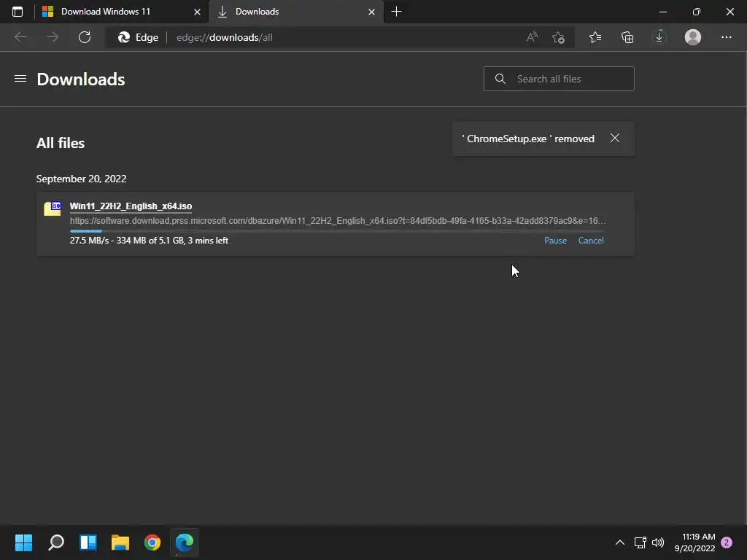Open the Downloads toolbar flyout icon
The image size is (747, 560).
click(x=659, y=37)
